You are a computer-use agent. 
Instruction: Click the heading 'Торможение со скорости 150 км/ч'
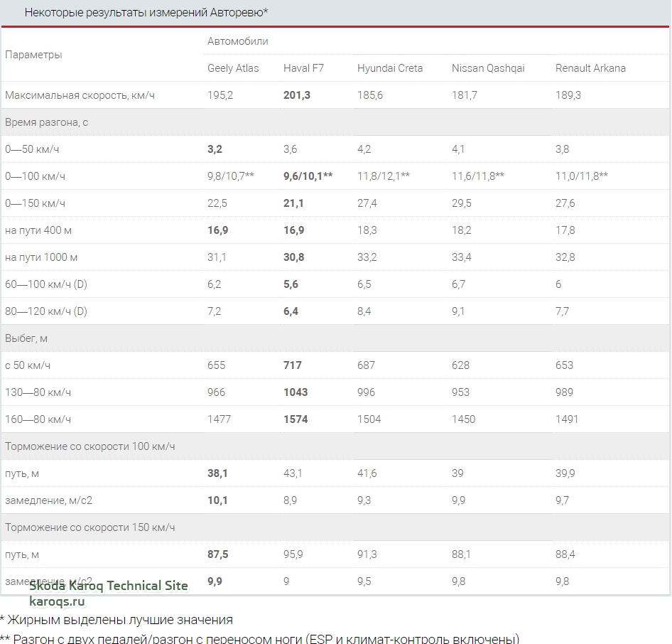click(90, 527)
